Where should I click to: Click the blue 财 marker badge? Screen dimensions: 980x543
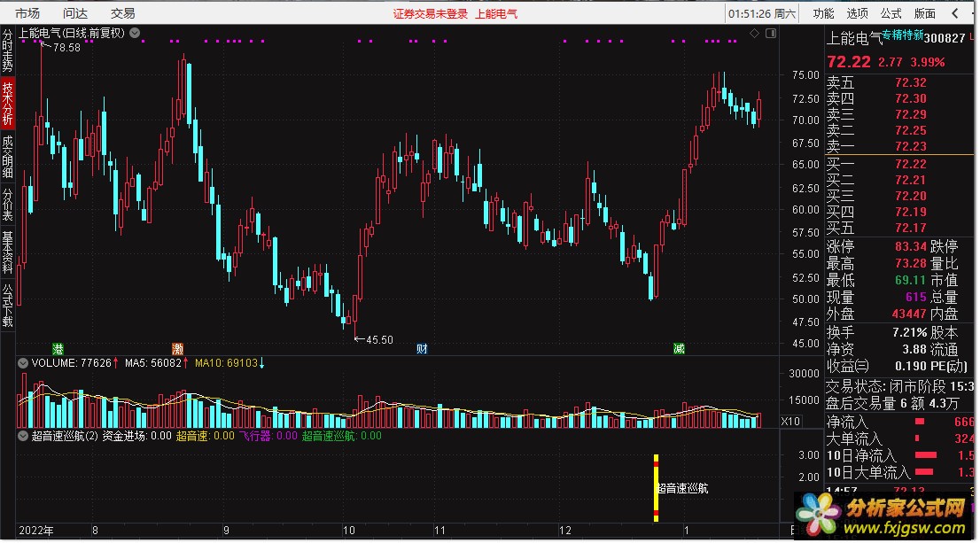(x=422, y=349)
